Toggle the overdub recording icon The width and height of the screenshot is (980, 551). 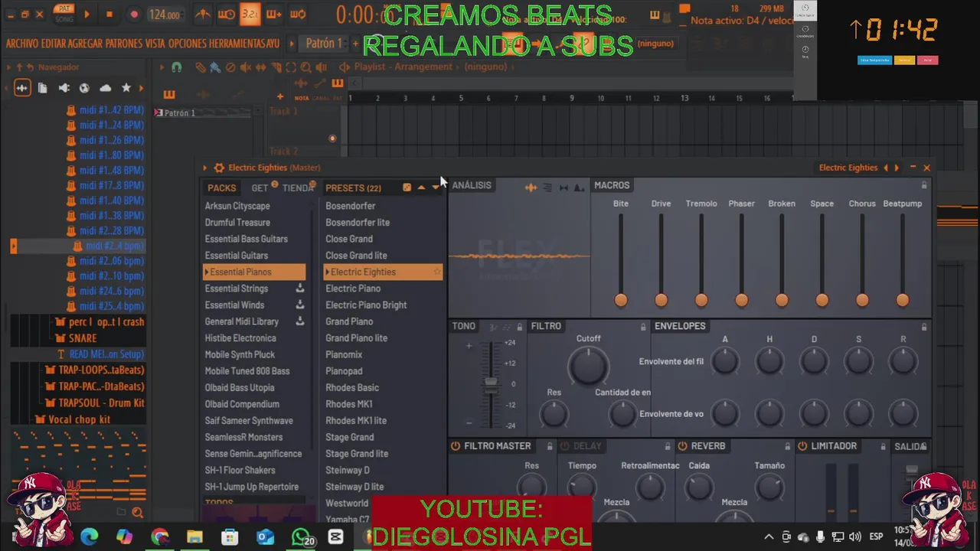click(x=273, y=15)
